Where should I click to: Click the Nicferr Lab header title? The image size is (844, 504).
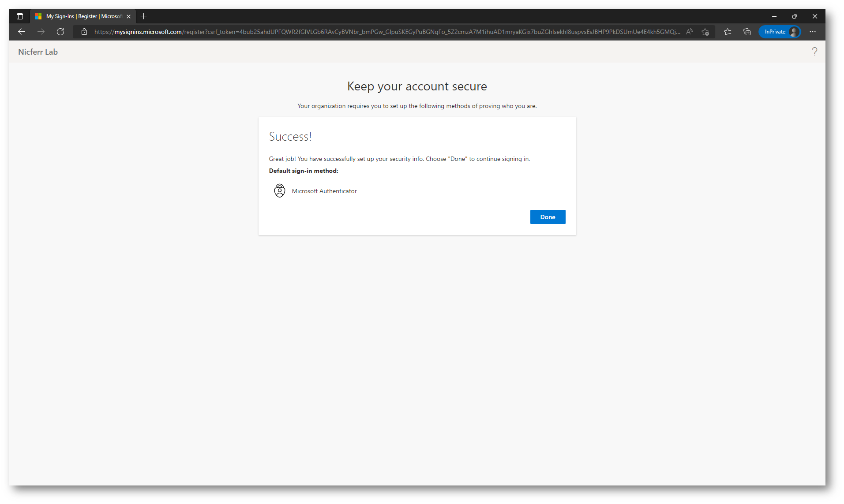tap(38, 52)
